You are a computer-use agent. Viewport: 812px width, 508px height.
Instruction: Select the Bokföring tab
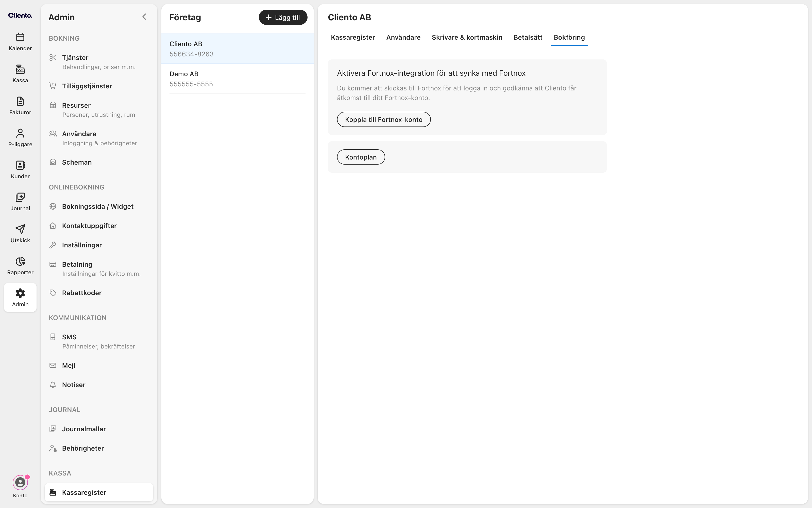(x=569, y=37)
